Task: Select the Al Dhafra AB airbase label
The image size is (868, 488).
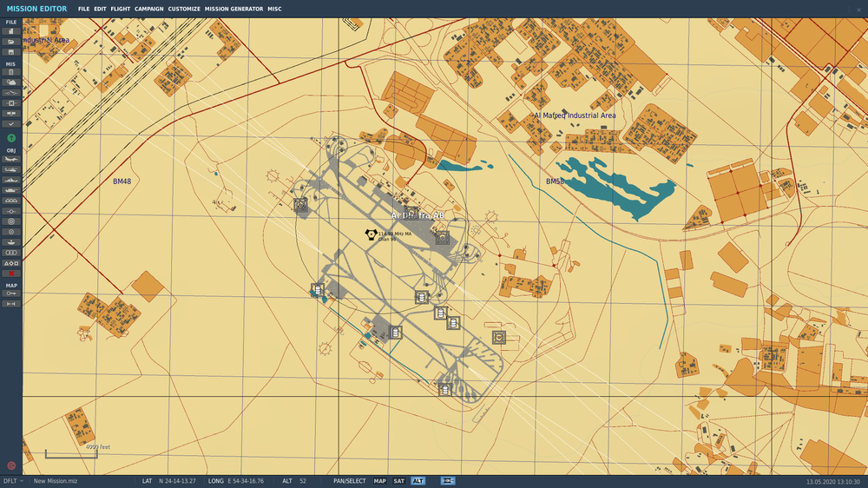Action: pos(418,215)
